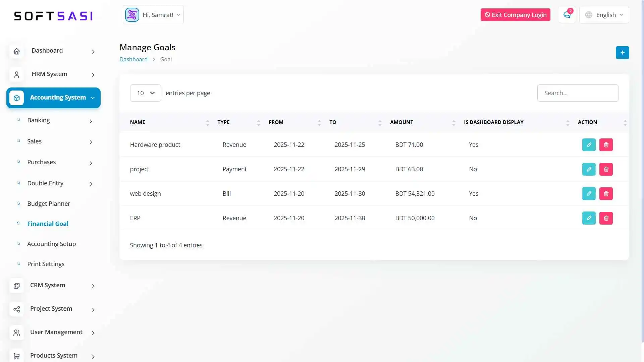Click 'Showing 1 to 4 of 4 entries'
The height and width of the screenshot is (362, 644).
click(x=166, y=245)
